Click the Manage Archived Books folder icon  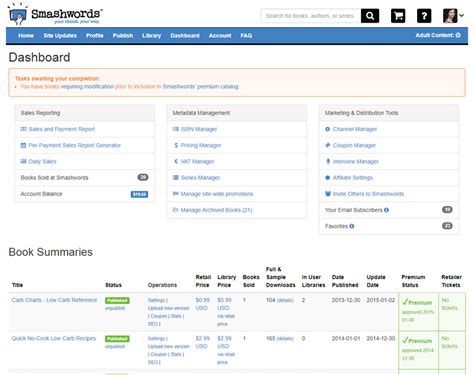pyautogui.click(x=176, y=210)
